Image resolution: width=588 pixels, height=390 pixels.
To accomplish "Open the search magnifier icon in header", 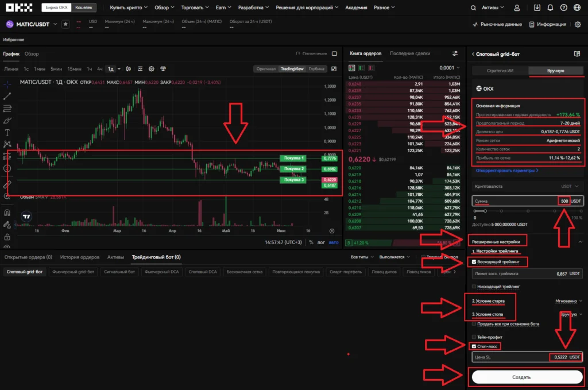I will click(x=473, y=7).
